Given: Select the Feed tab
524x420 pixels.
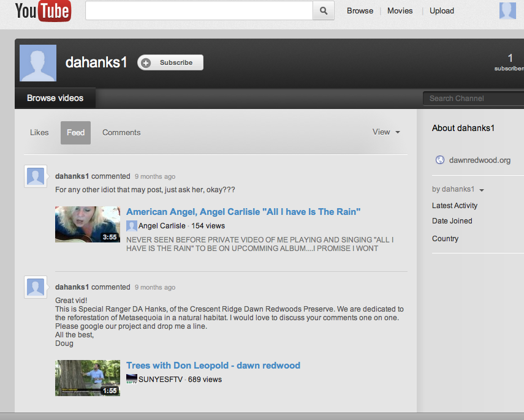Looking at the screenshot, I should (x=75, y=133).
